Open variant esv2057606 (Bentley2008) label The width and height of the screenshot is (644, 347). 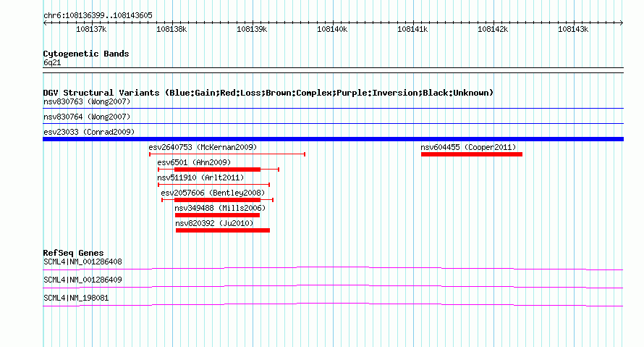point(213,193)
